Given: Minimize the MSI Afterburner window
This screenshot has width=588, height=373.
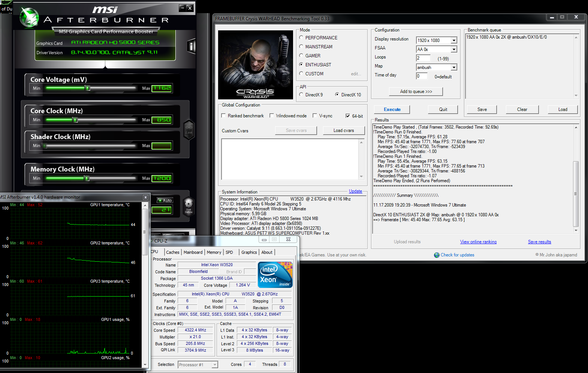Looking at the screenshot, I should (183, 7).
